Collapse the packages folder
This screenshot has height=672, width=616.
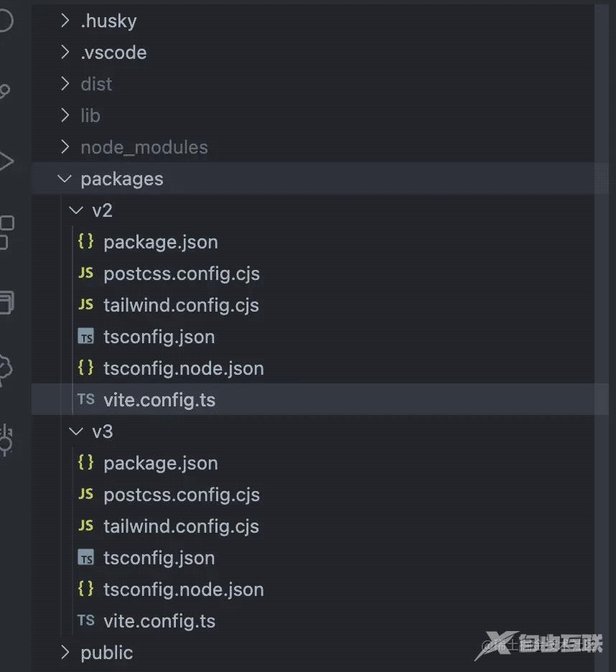tap(65, 179)
